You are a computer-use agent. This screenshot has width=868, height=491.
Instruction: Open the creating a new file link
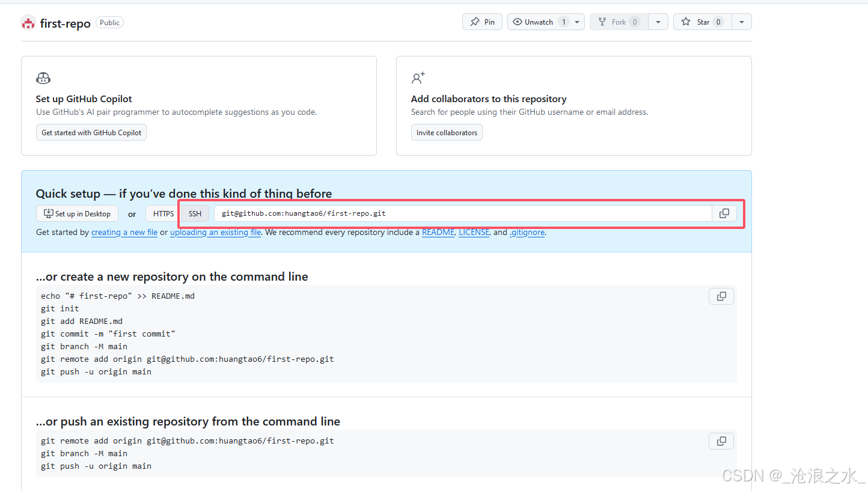coord(124,233)
